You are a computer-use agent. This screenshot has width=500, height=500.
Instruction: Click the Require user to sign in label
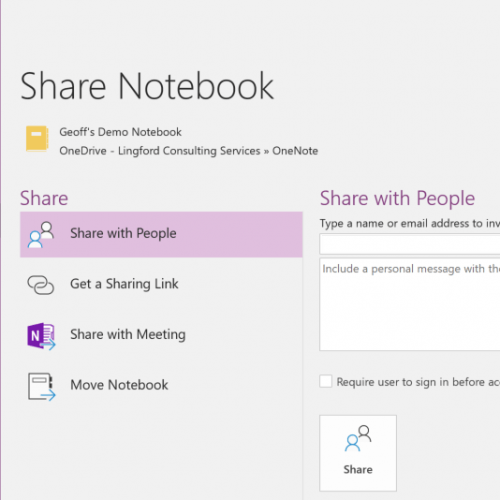tap(418, 382)
